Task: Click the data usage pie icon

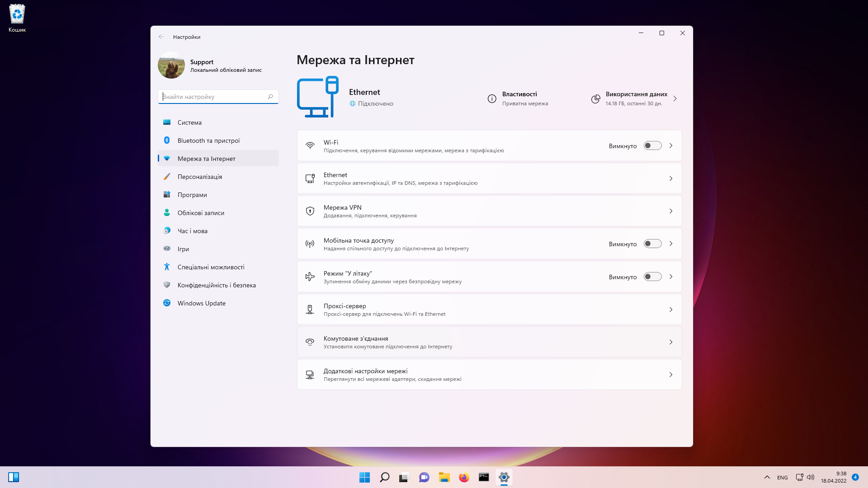Action: coord(595,99)
